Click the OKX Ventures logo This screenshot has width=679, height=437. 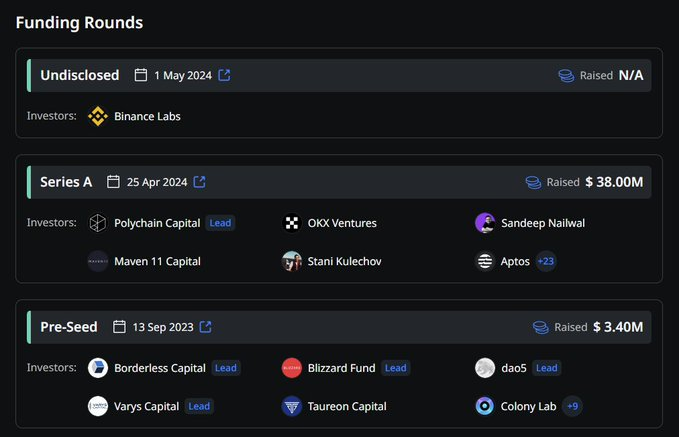(292, 223)
